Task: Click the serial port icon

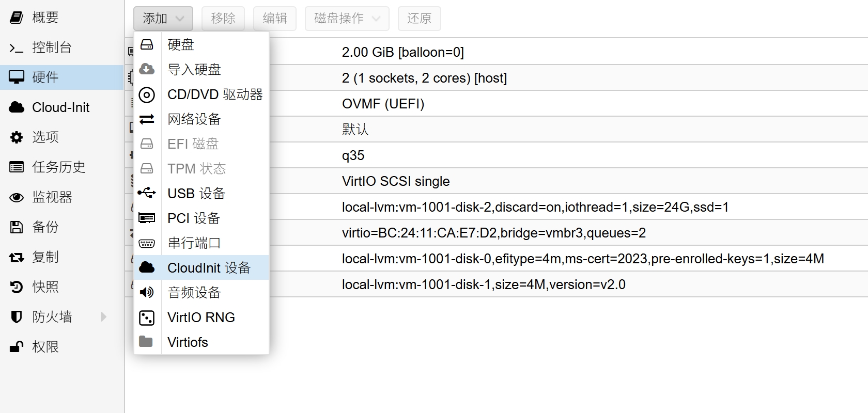Action: click(x=147, y=243)
